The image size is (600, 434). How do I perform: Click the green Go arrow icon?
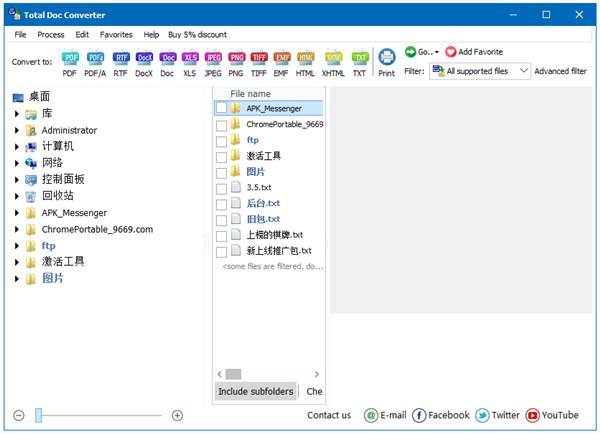(410, 52)
